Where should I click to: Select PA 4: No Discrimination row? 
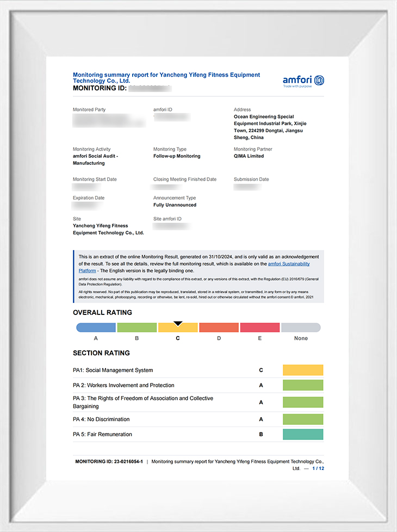[x=101, y=419]
